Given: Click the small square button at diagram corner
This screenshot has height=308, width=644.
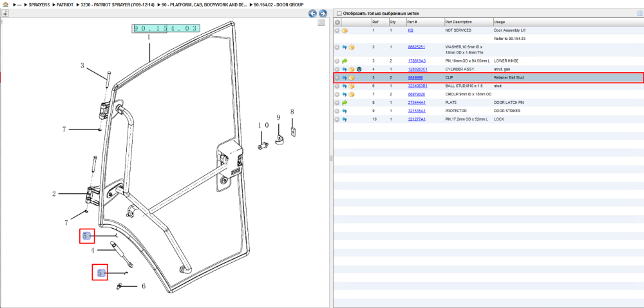Looking at the screenshot, I should pos(321,22).
